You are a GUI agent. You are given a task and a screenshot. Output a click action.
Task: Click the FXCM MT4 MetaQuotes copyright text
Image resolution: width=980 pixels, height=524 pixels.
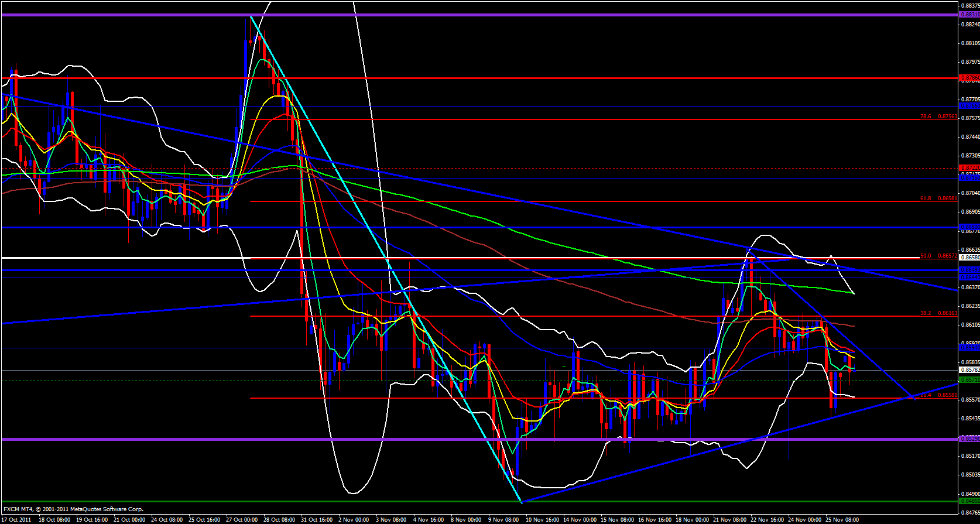click(x=73, y=509)
